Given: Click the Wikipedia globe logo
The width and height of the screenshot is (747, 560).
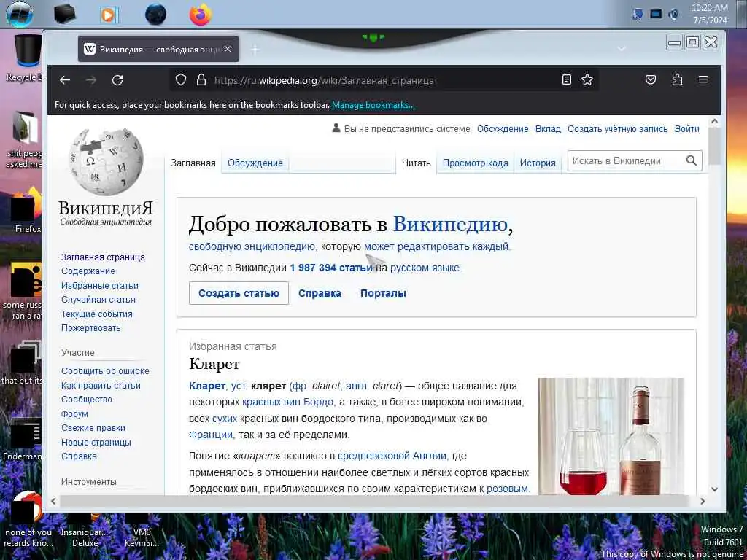Looking at the screenshot, I should [106, 162].
